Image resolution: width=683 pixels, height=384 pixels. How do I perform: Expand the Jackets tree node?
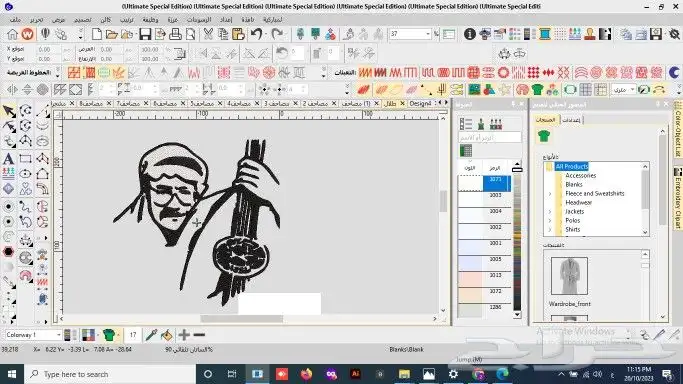coord(550,212)
